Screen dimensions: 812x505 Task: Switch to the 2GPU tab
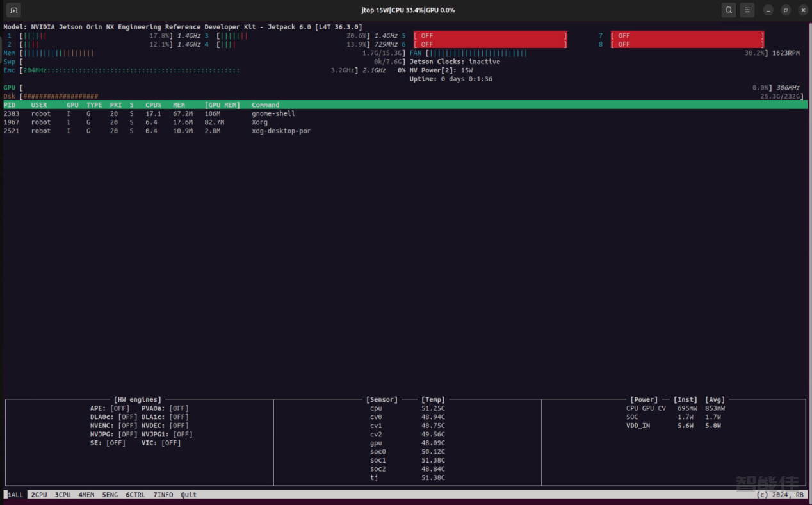click(x=39, y=495)
